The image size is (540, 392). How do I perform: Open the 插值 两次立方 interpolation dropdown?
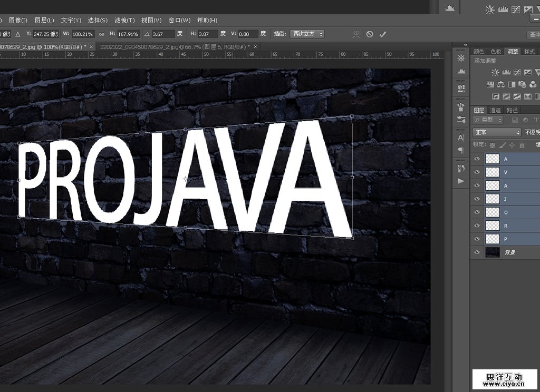pyautogui.click(x=307, y=34)
